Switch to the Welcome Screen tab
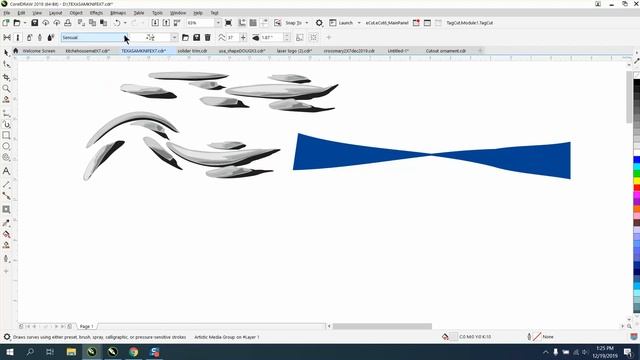Viewport: 640px width, 360px height. pyautogui.click(x=38, y=51)
